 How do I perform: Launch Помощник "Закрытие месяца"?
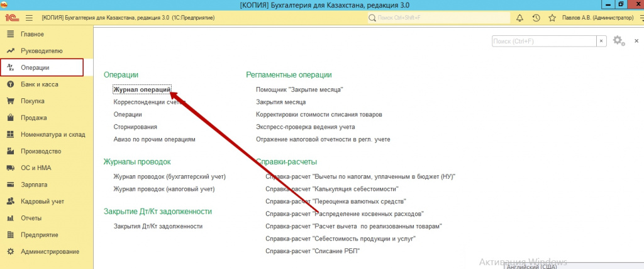pyautogui.click(x=299, y=89)
